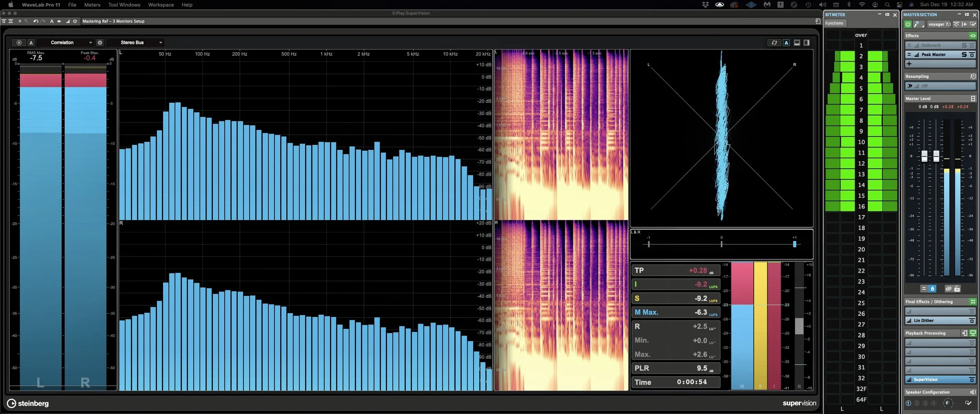980x414 pixels.
Task: Open the File menu
Action: tap(72, 5)
